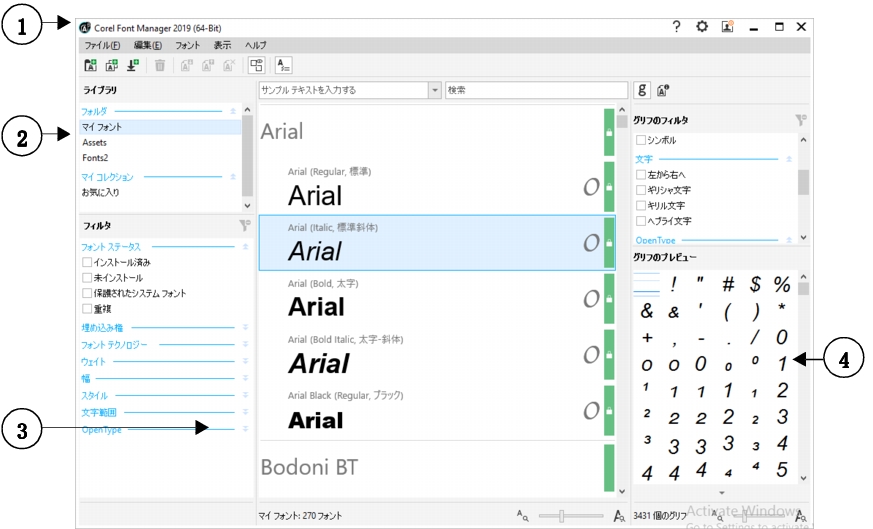Click the glyph 'g' icon beside search
Viewport: 873px width, 529px height.
[643, 90]
